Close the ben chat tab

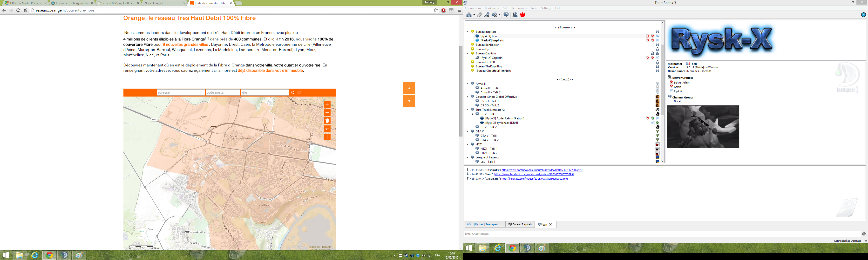551,224
